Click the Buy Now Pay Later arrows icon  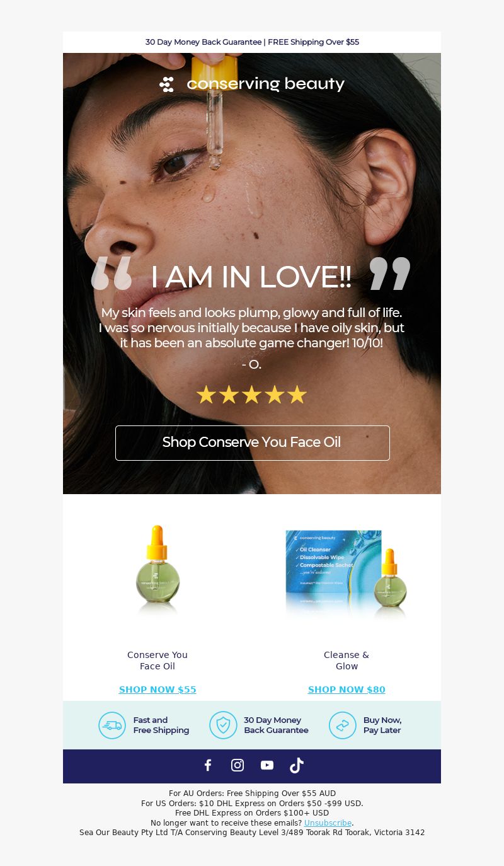pos(343,725)
